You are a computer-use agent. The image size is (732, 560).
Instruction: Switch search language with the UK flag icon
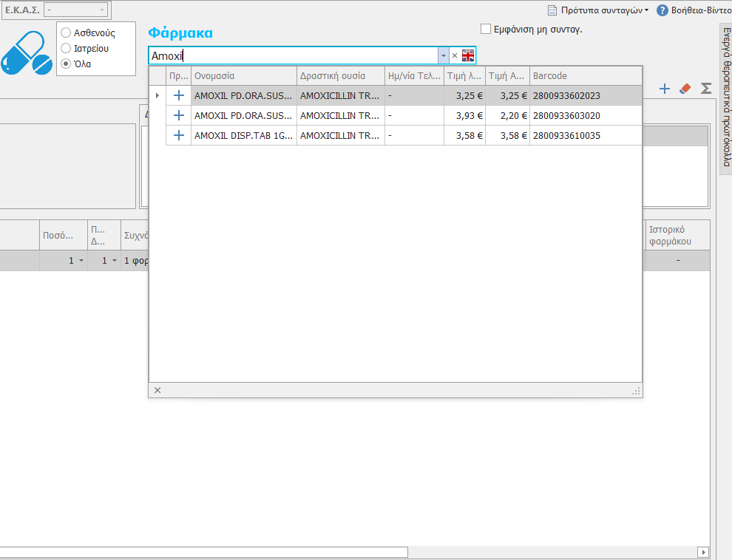(x=468, y=55)
